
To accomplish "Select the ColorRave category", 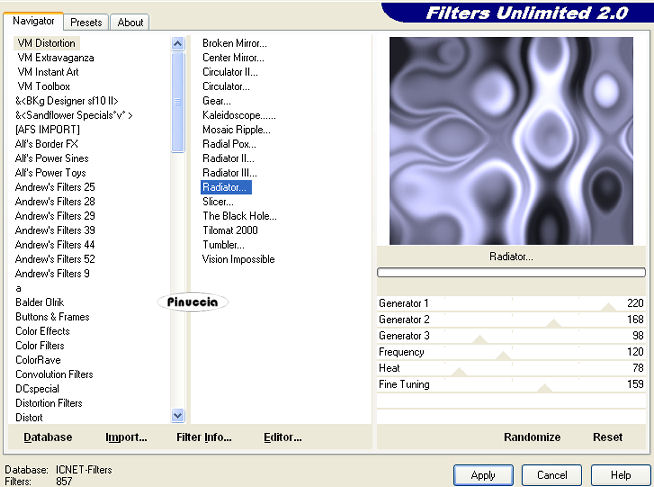I will coord(38,360).
